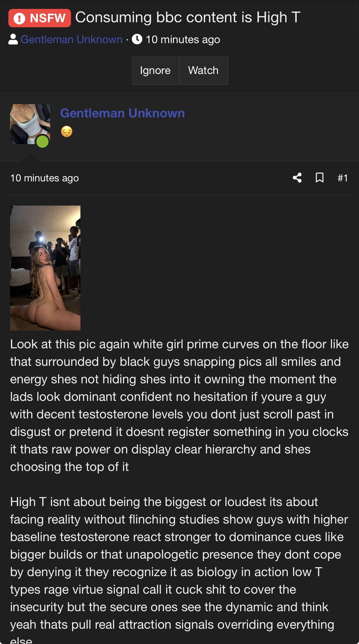Click the share icon on post #1
The image size is (359, 644).
pyautogui.click(x=297, y=178)
